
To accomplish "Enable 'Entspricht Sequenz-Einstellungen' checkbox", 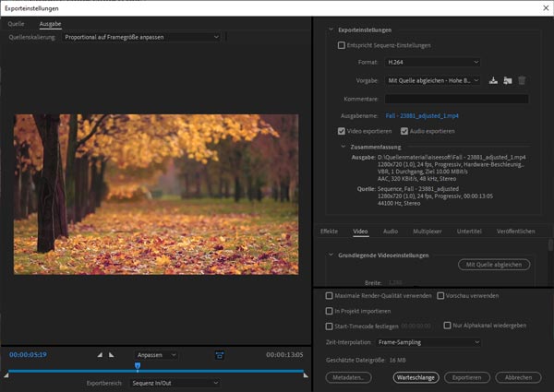I will [x=342, y=45].
